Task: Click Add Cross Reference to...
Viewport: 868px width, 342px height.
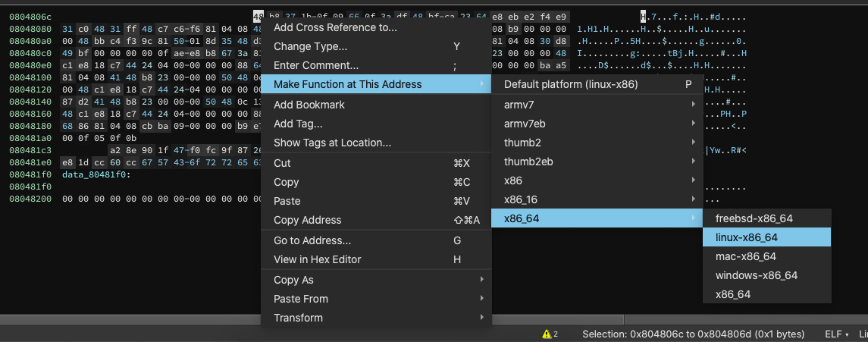Action: [x=335, y=28]
